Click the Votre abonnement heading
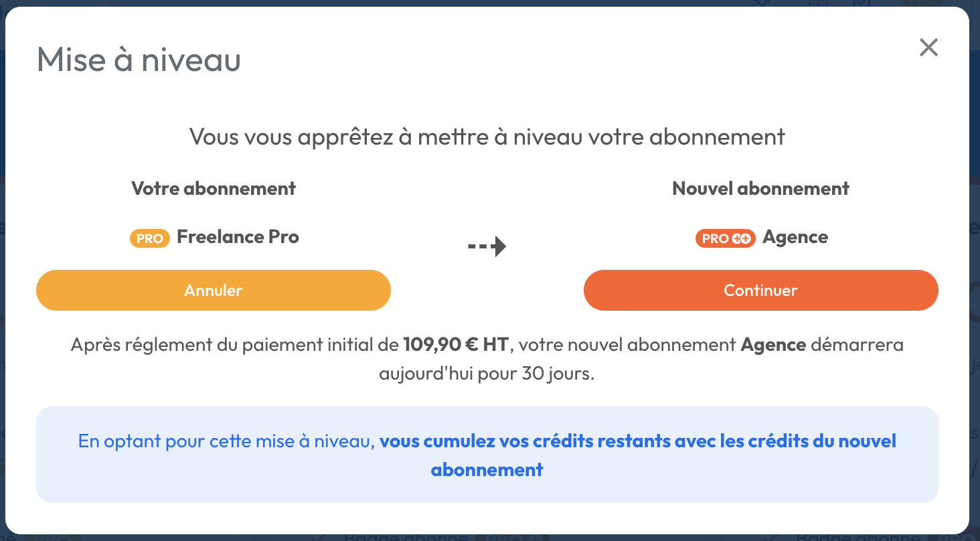The image size is (980, 541). [214, 189]
